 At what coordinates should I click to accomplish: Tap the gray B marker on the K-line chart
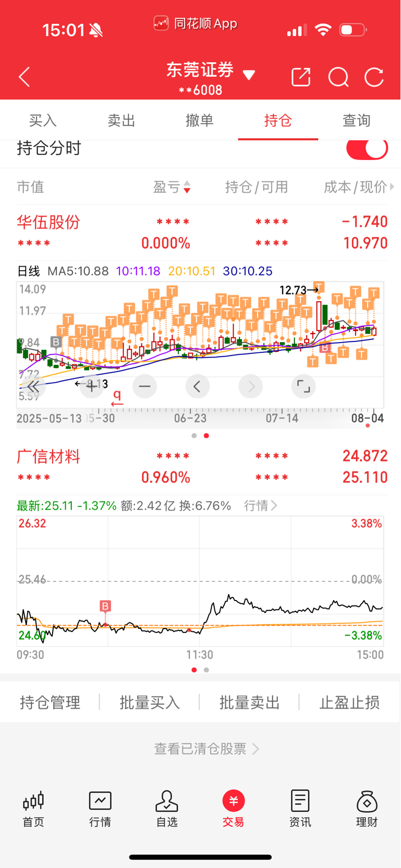[x=56, y=342]
